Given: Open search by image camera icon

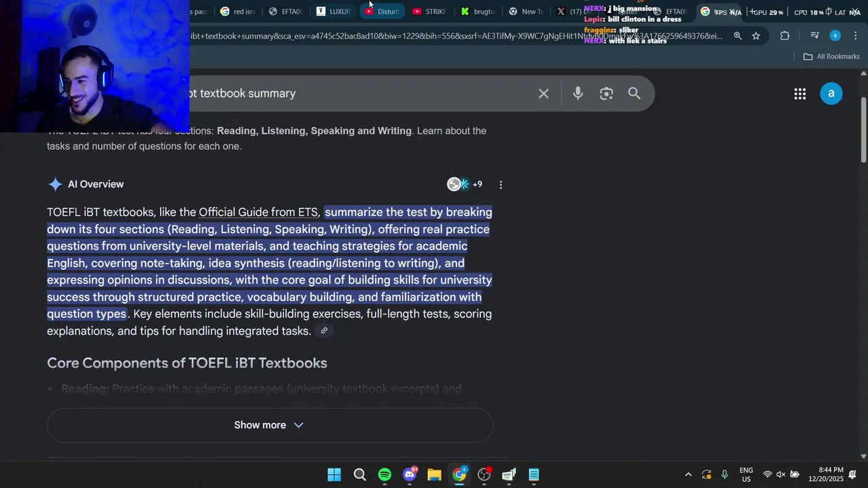Looking at the screenshot, I should point(606,94).
